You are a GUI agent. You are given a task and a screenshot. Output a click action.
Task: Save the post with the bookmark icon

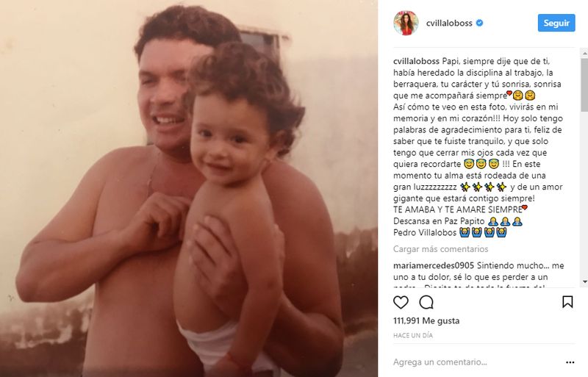click(x=567, y=302)
